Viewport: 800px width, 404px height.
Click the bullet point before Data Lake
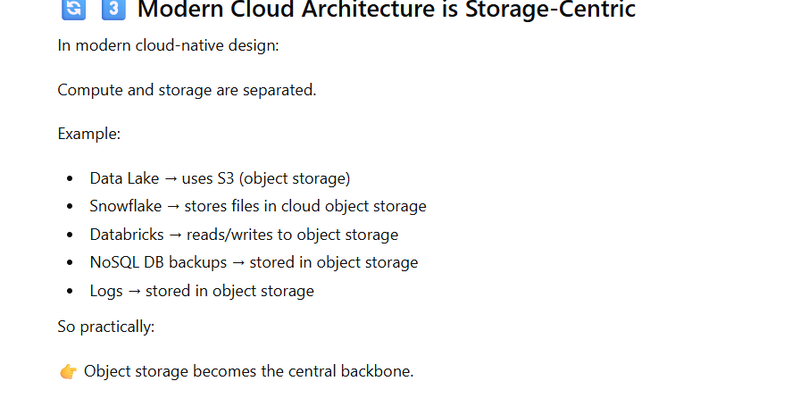pyautogui.click(x=69, y=179)
